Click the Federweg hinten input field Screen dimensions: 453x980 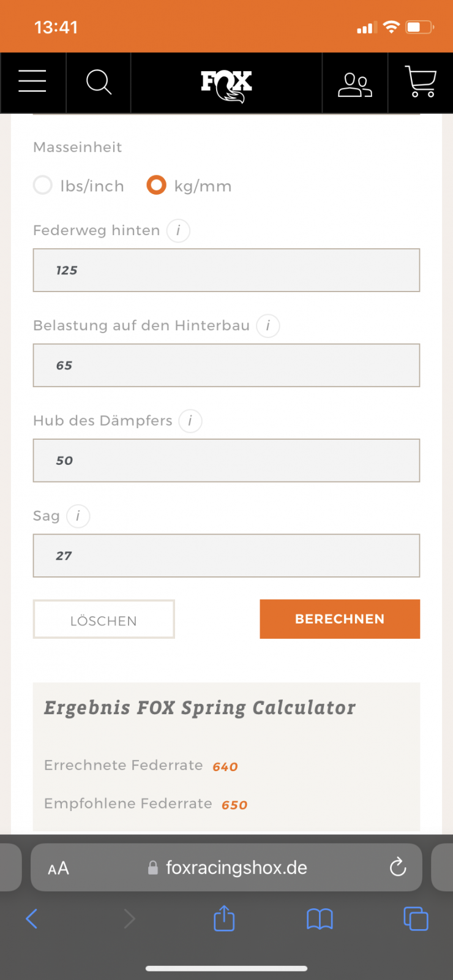[x=226, y=270]
